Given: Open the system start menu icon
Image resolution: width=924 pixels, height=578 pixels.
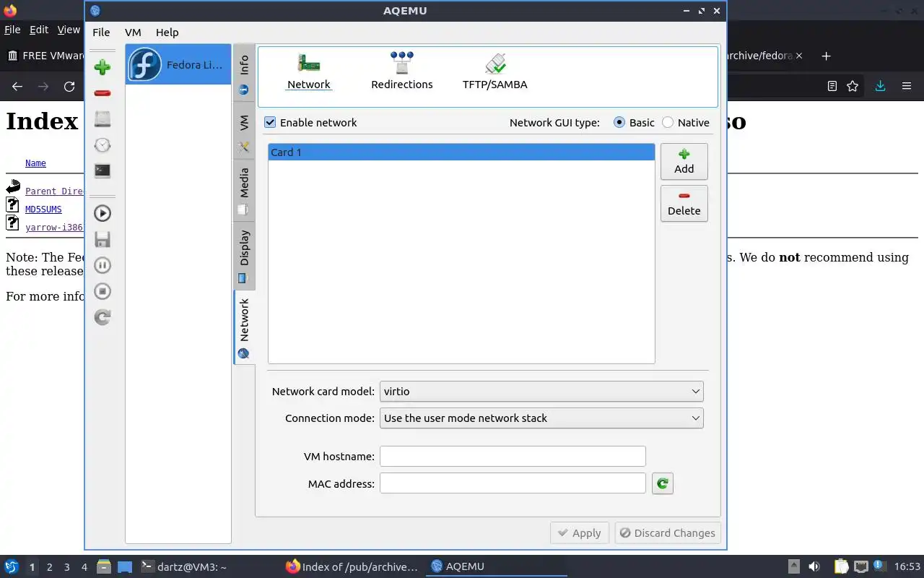Looking at the screenshot, I should (12, 566).
